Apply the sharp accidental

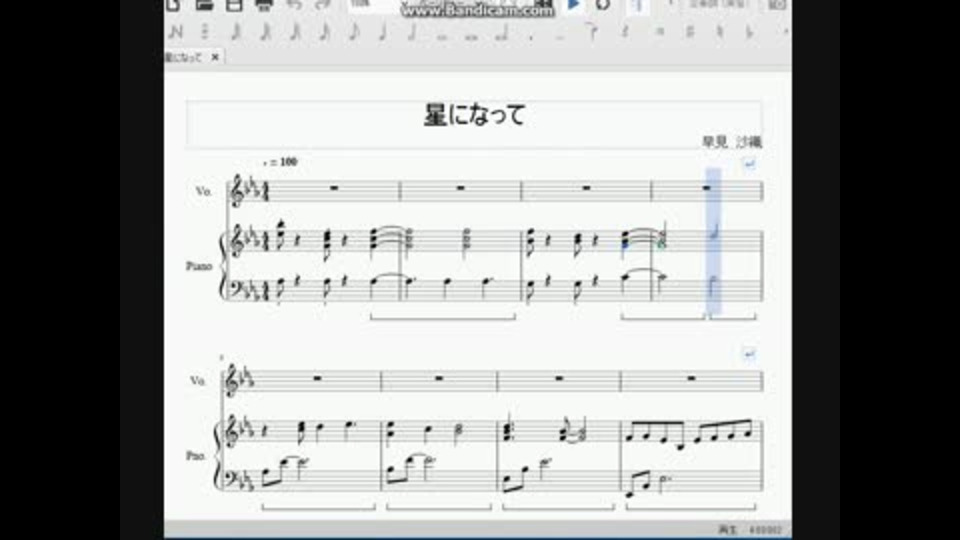tap(690, 32)
